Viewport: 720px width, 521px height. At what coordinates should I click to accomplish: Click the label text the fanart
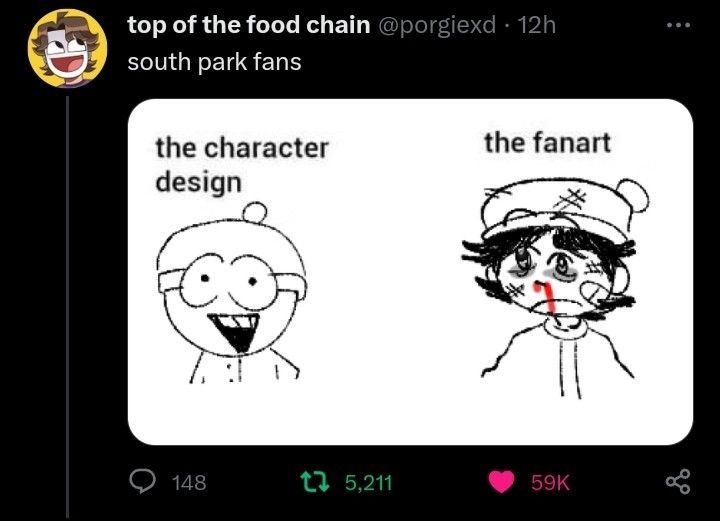tap(547, 142)
